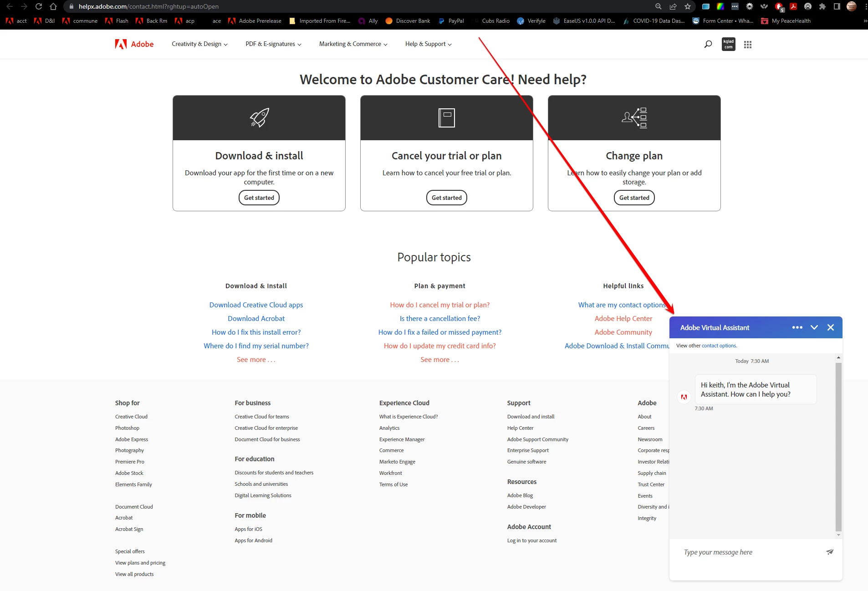This screenshot has width=868, height=591.
Task: Click the browser address bar URL
Action: click(x=148, y=6)
